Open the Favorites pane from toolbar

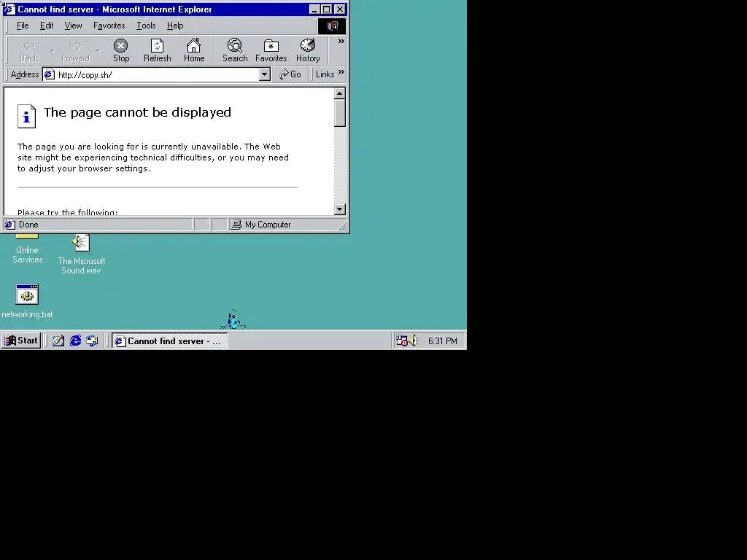(271, 50)
